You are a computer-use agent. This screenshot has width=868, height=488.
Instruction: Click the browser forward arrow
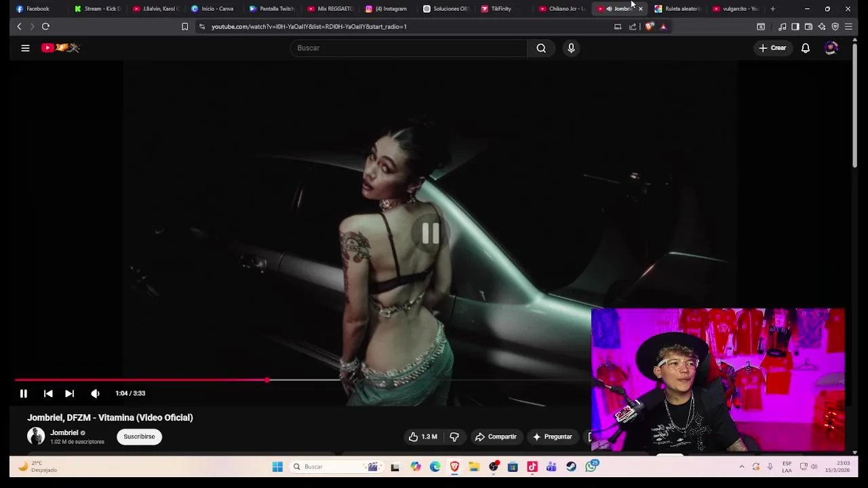(32, 26)
